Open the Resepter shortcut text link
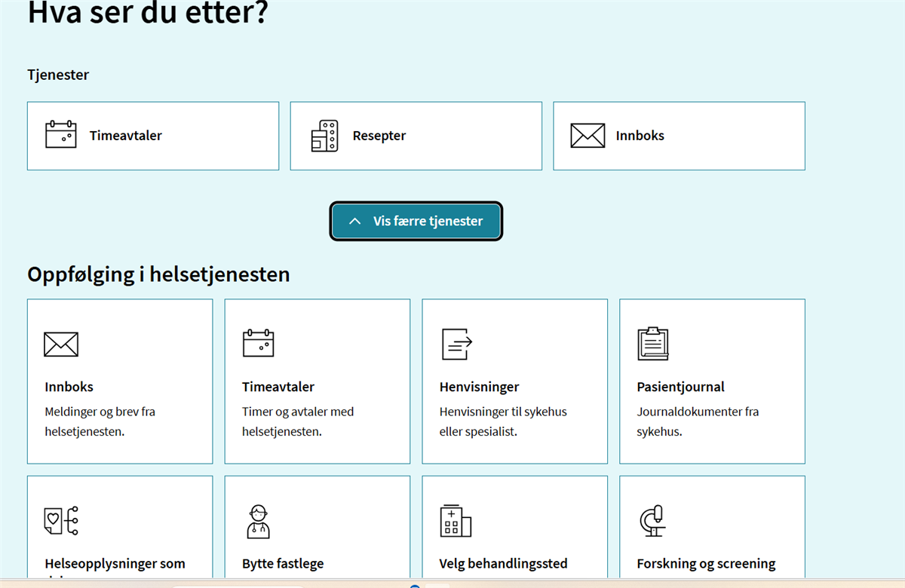The width and height of the screenshot is (905, 588). tap(379, 136)
